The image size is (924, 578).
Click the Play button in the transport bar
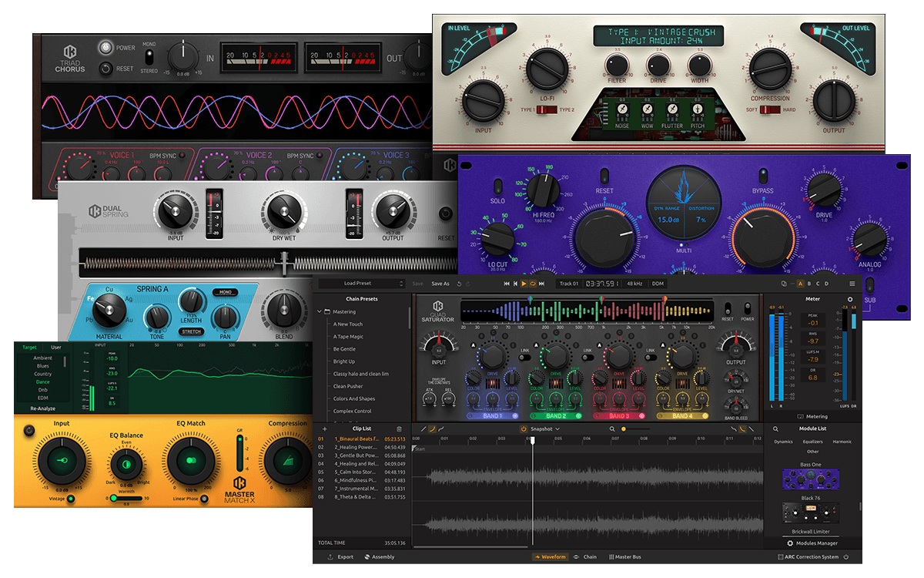tap(524, 284)
